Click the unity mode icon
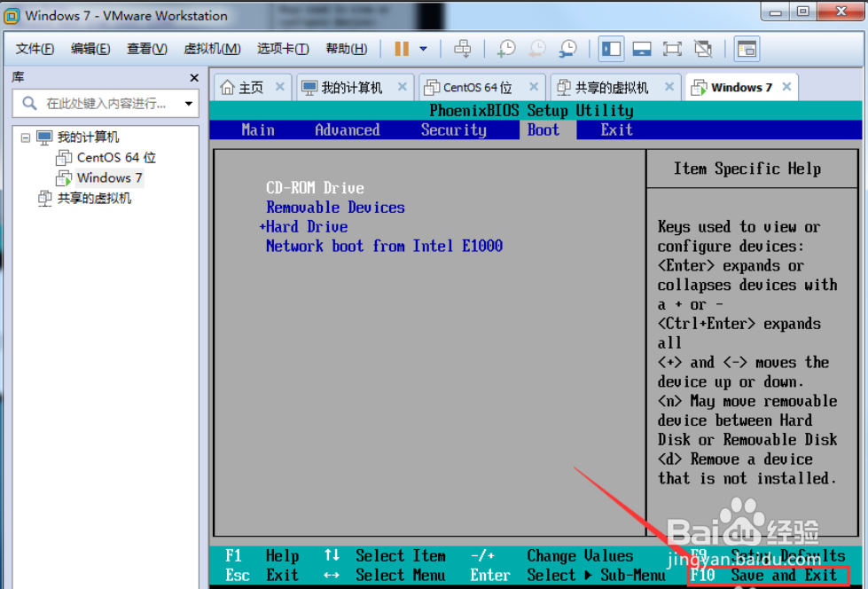This screenshot has width=868, height=589. (x=703, y=49)
